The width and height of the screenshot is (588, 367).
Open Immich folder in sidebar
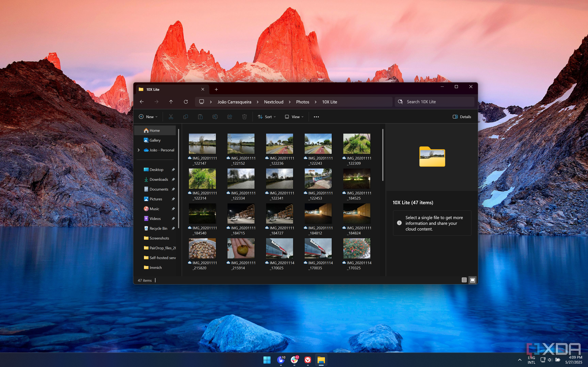155,267
